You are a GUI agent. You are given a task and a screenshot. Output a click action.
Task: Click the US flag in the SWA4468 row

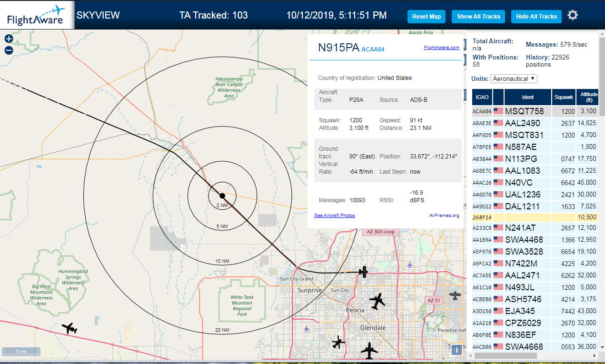tap(498, 240)
